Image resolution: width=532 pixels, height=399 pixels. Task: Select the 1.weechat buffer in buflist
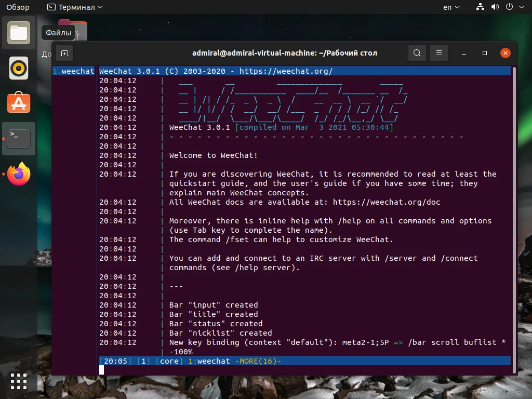pyautogui.click(x=74, y=71)
